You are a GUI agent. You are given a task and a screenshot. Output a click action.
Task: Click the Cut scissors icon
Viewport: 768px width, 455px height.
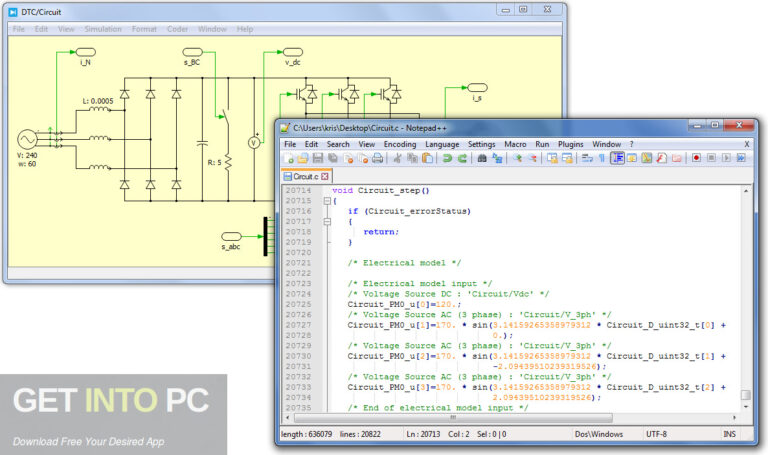pyautogui.click(x=397, y=158)
